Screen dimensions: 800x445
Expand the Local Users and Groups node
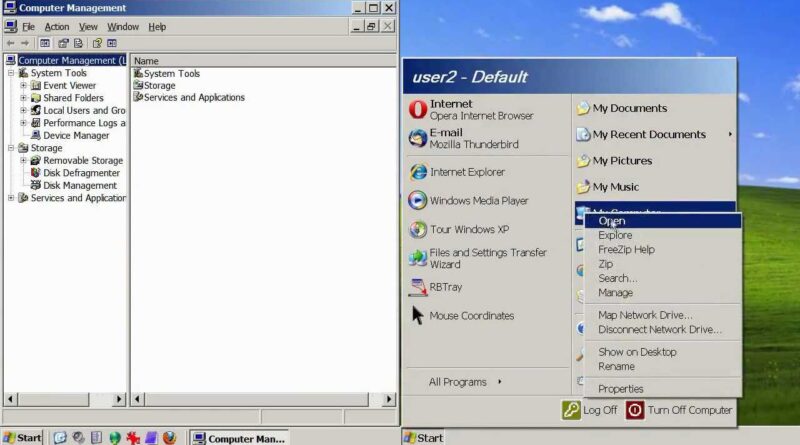pyautogui.click(x=23, y=110)
